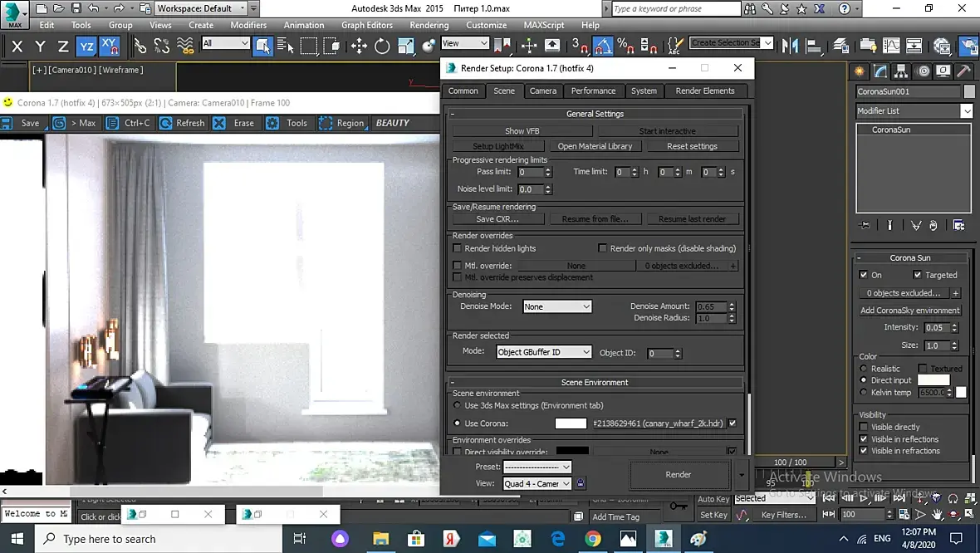
Task: Select the Kelvin temp radio button
Action: pyautogui.click(x=864, y=392)
